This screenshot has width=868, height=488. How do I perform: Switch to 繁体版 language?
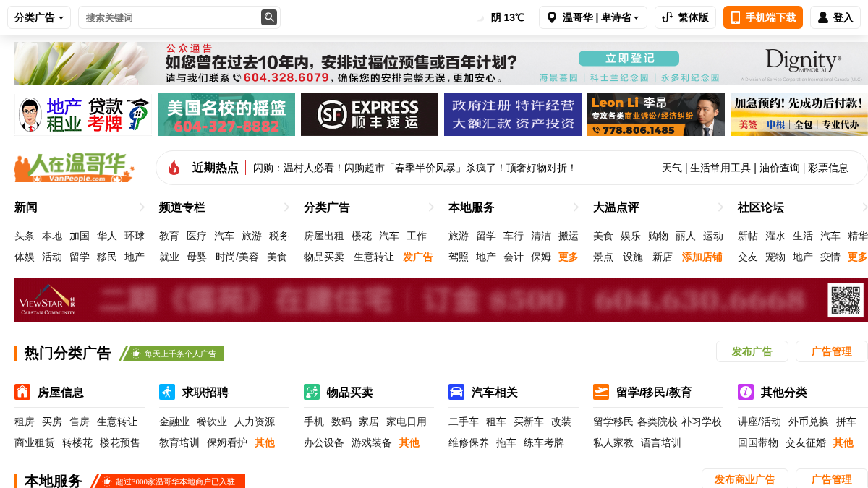[x=685, y=17]
